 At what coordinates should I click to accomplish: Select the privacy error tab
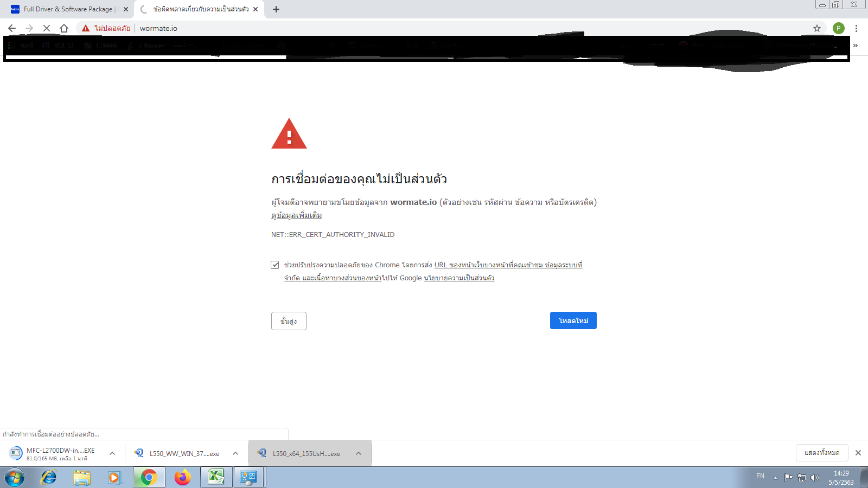pos(200,9)
